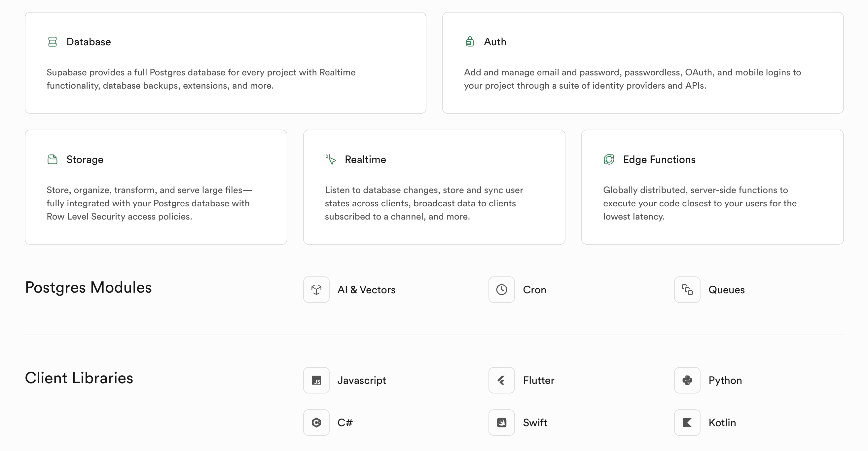Open the Auth card title
868x451 pixels.
pos(495,42)
